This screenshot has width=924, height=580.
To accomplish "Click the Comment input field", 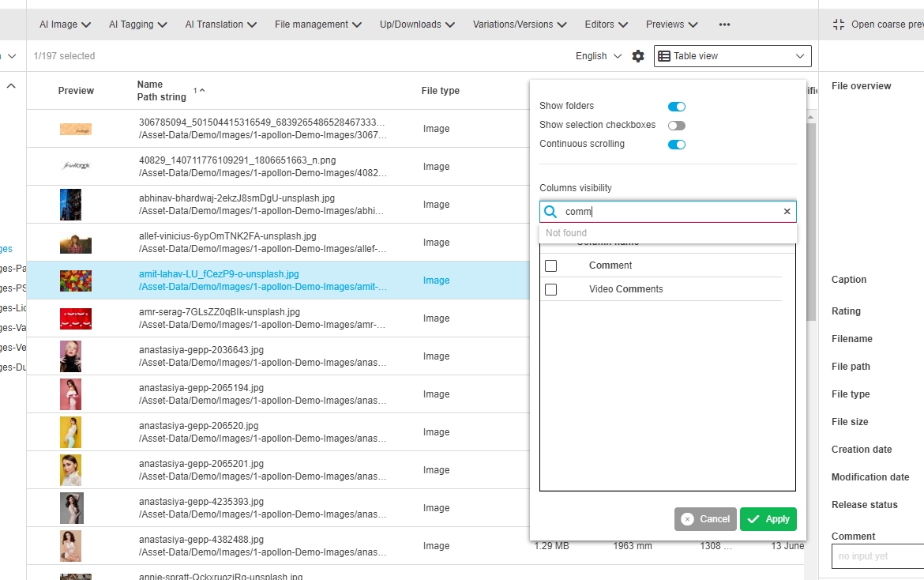I will [x=877, y=556].
